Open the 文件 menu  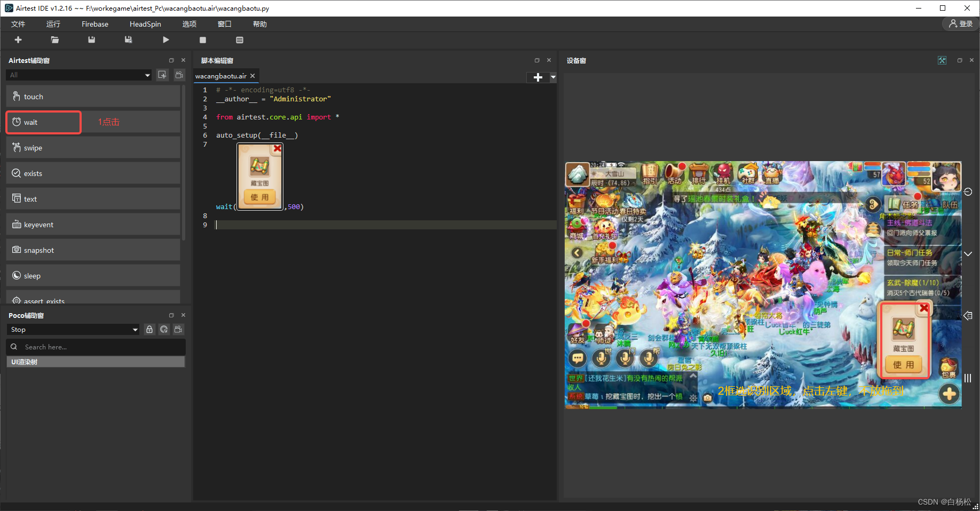[18, 24]
